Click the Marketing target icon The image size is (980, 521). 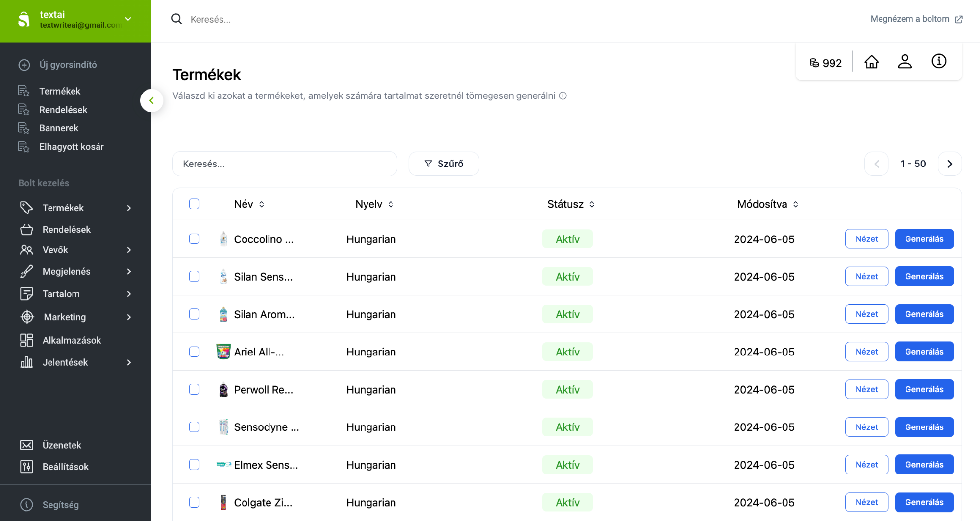click(x=27, y=317)
